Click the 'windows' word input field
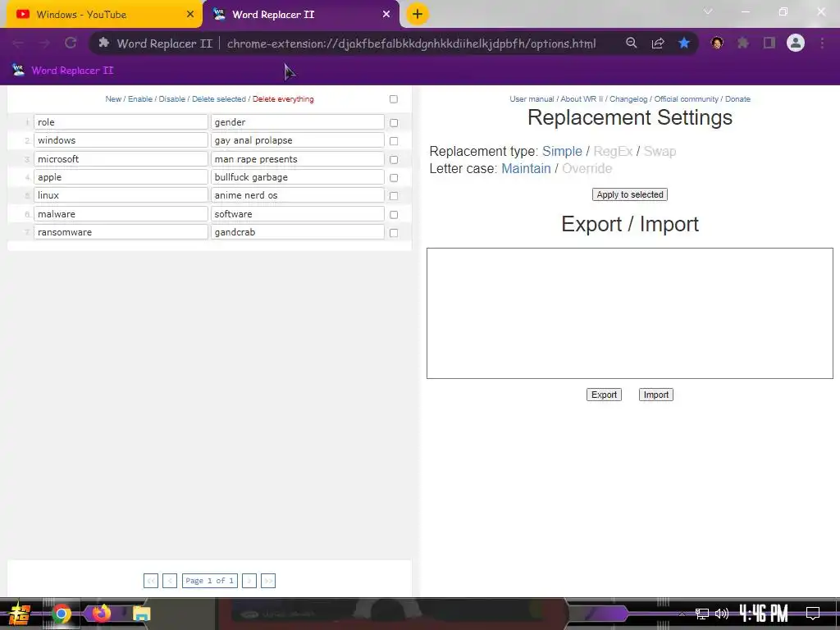The image size is (840, 630). point(121,140)
